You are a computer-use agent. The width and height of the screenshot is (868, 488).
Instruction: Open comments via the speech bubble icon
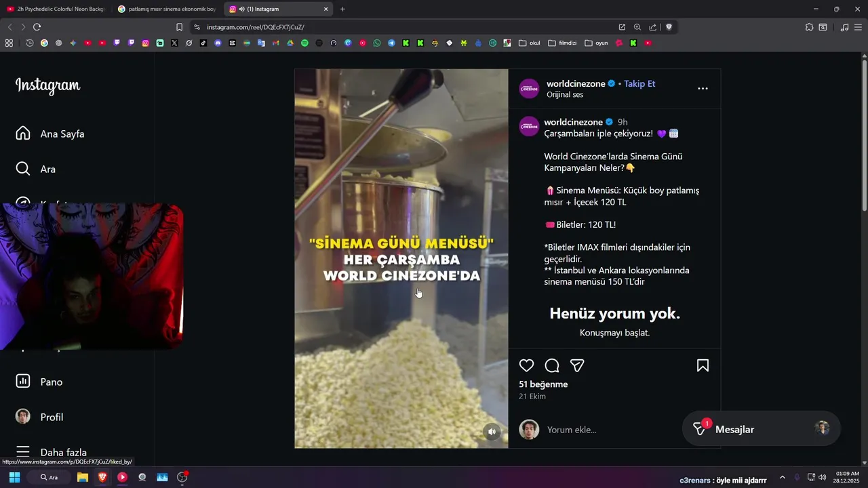(552, 365)
